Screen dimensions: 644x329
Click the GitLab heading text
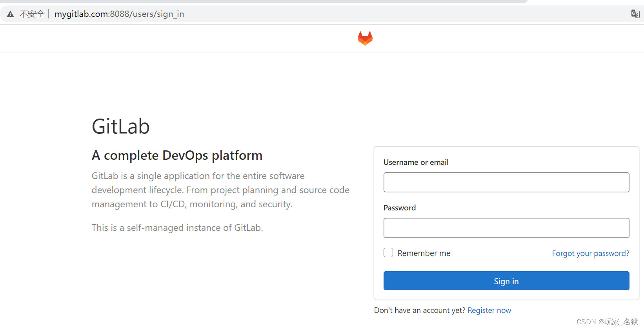(x=121, y=126)
